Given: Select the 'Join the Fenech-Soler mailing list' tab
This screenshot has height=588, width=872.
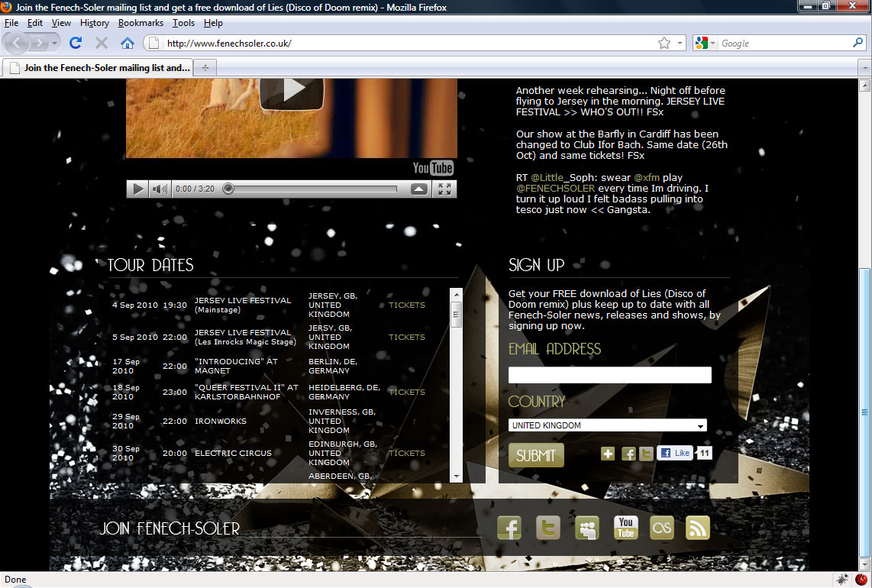Looking at the screenshot, I should pyautogui.click(x=98, y=68).
